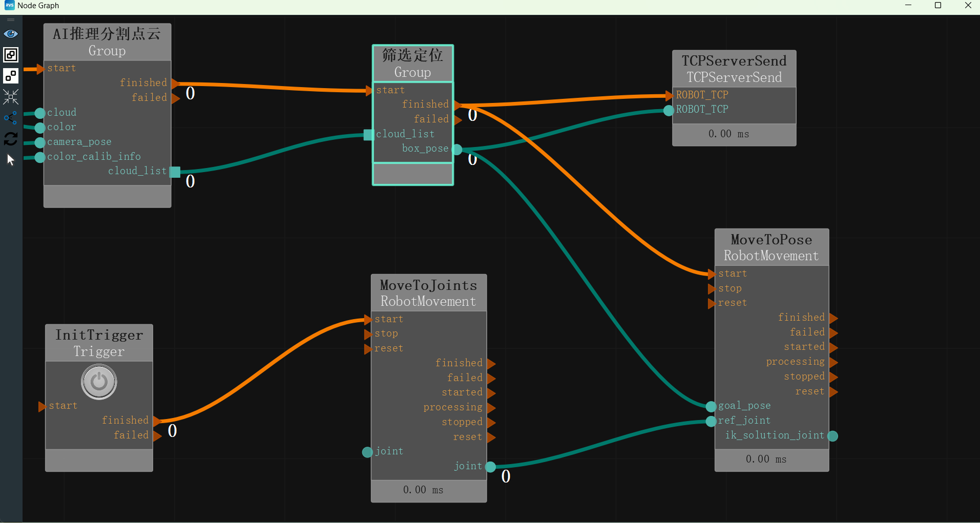Select the InitTrigger node header

click(99, 343)
